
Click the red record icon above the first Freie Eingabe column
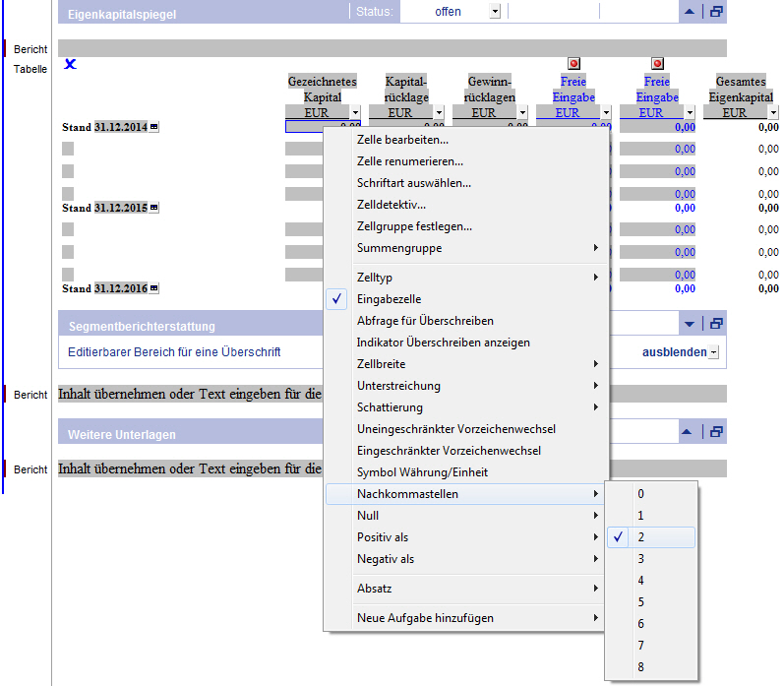coord(574,64)
